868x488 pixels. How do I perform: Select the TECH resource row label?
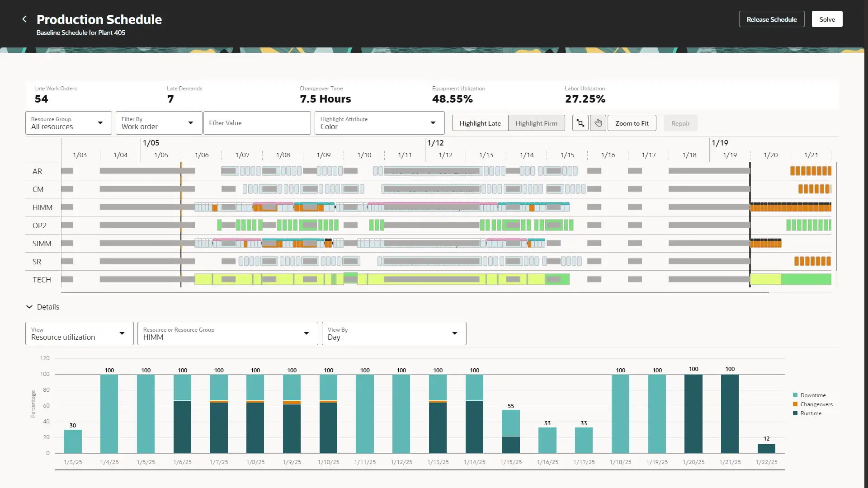click(42, 280)
